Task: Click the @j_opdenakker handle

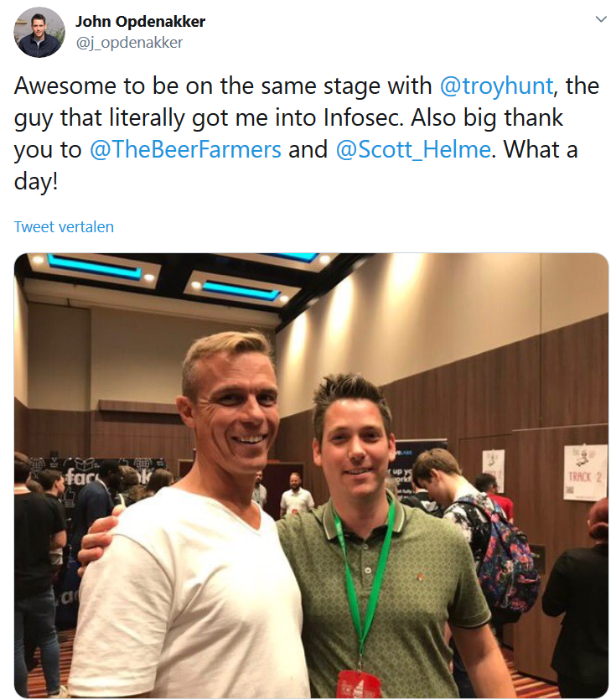Action: tap(129, 43)
